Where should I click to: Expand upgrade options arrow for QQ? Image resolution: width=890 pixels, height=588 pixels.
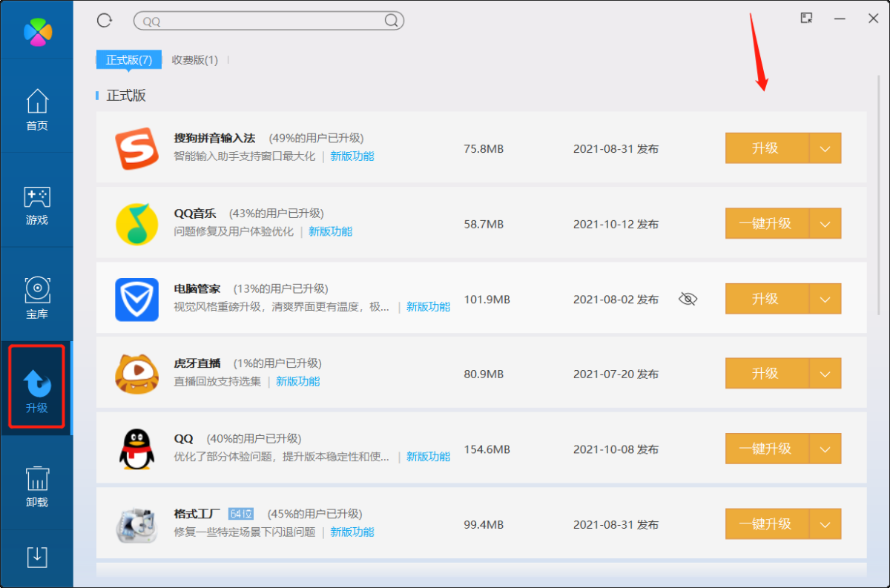point(825,449)
